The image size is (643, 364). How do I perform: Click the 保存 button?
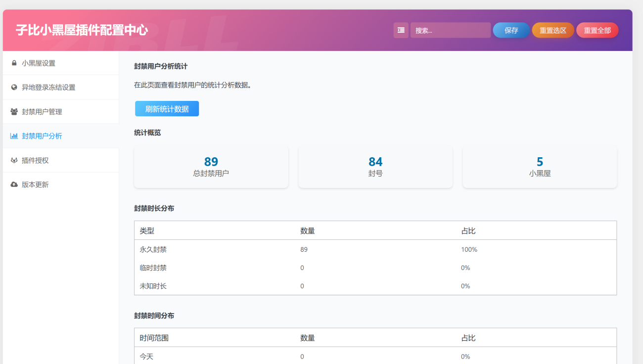[x=511, y=30]
